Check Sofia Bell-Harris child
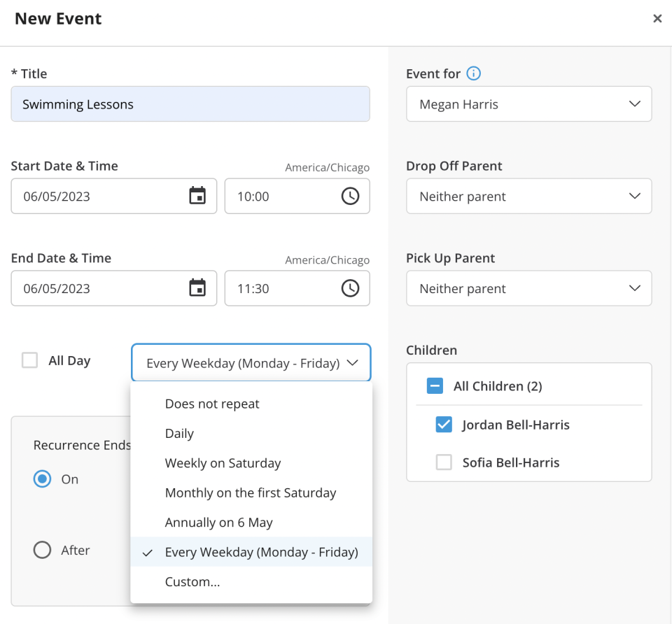Viewport: 672px width, 624px height. tap(444, 462)
